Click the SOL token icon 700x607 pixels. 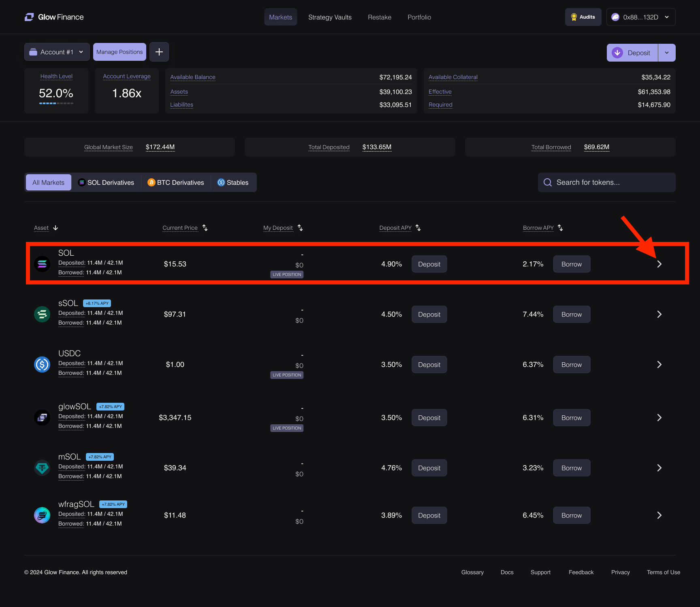[x=42, y=264]
